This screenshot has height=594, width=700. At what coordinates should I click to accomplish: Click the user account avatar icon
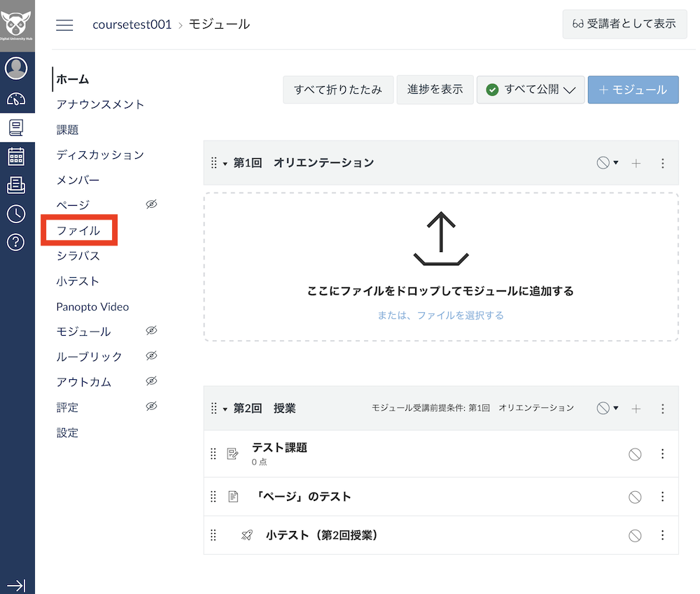[x=17, y=68]
